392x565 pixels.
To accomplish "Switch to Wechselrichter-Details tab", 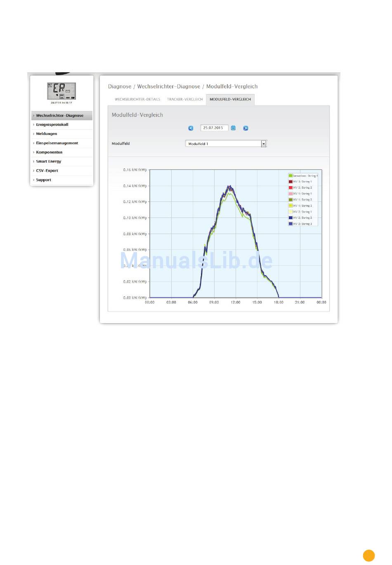I will pyautogui.click(x=137, y=99).
